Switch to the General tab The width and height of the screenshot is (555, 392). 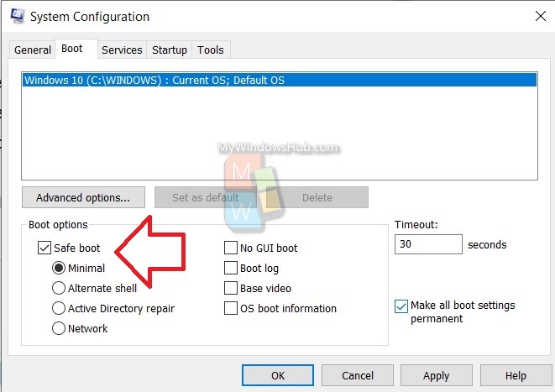click(33, 50)
